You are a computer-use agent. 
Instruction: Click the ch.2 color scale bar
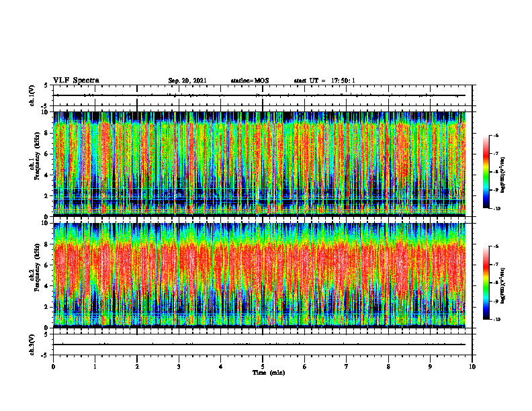[486, 283]
